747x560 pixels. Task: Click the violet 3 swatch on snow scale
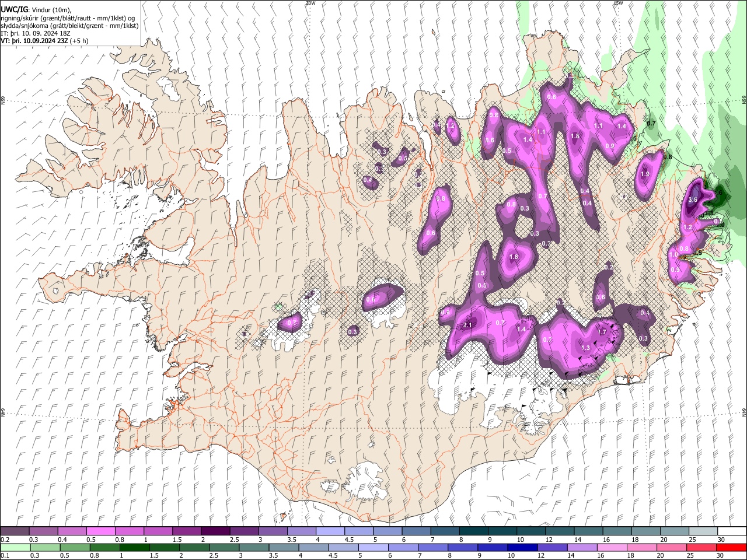coord(273,531)
